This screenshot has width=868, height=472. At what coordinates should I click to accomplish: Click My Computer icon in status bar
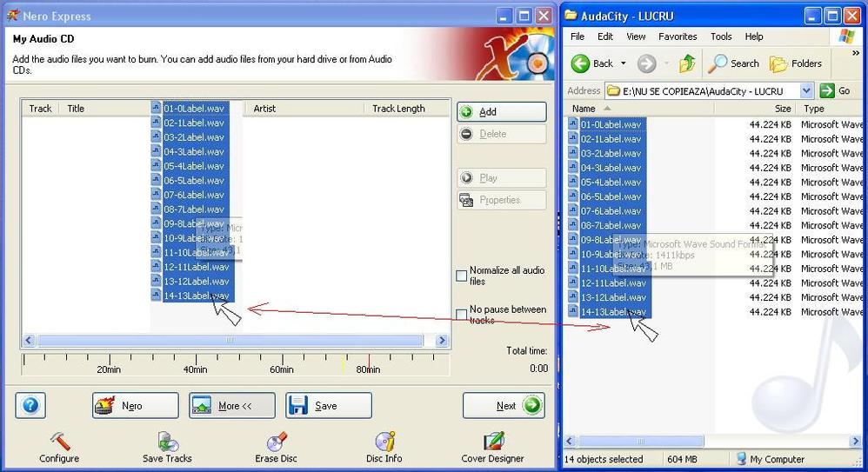741,459
